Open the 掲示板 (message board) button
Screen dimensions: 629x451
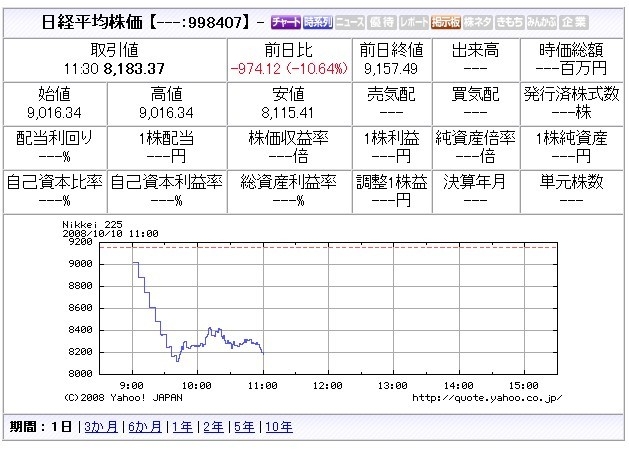click(x=446, y=22)
